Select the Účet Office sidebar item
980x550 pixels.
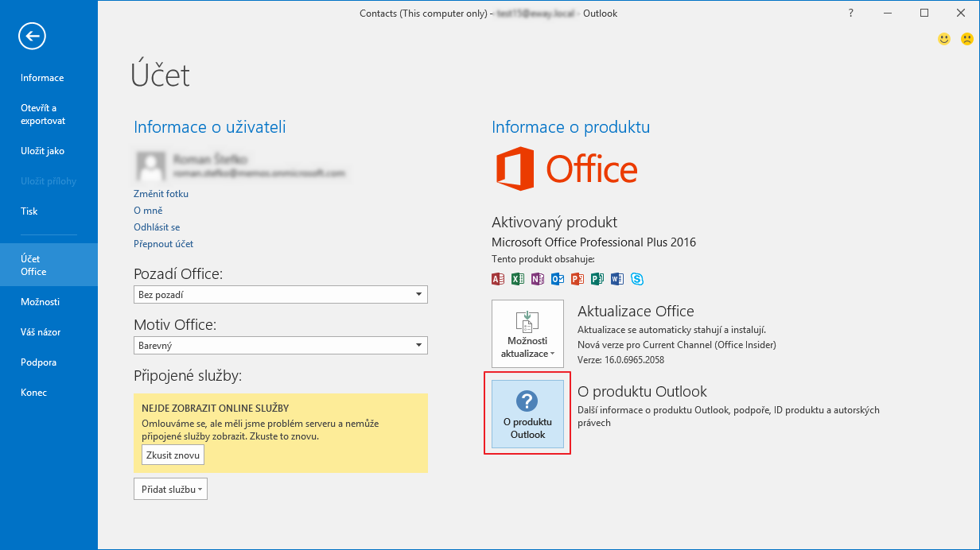pos(49,265)
